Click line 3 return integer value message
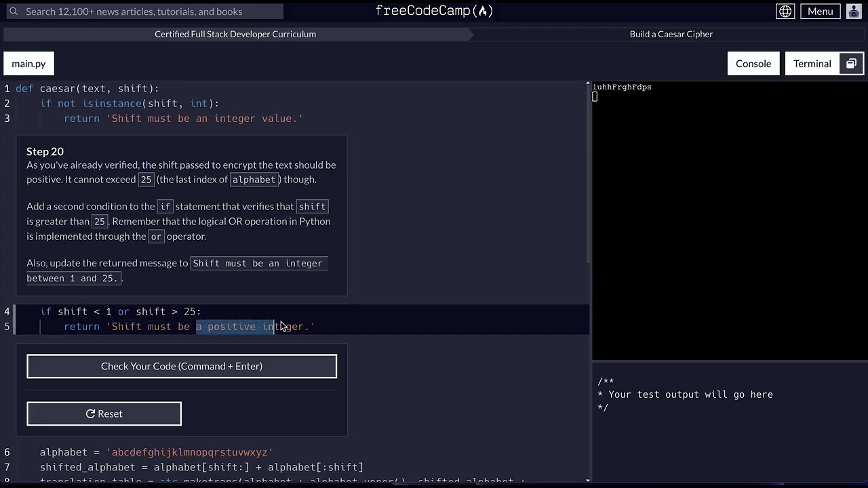Viewport: 868px width, 488px height. (183, 119)
